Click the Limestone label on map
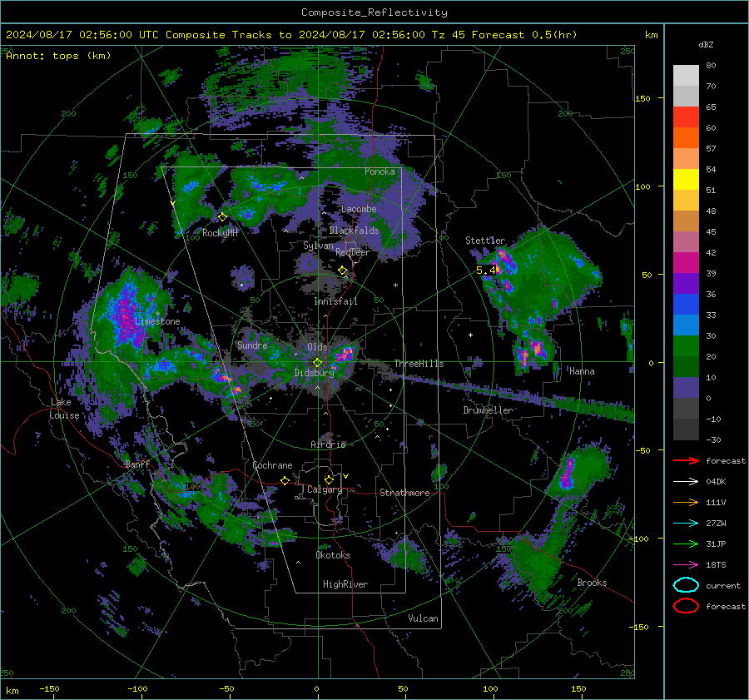Viewport: 749px width, 700px height. pyautogui.click(x=157, y=321)
